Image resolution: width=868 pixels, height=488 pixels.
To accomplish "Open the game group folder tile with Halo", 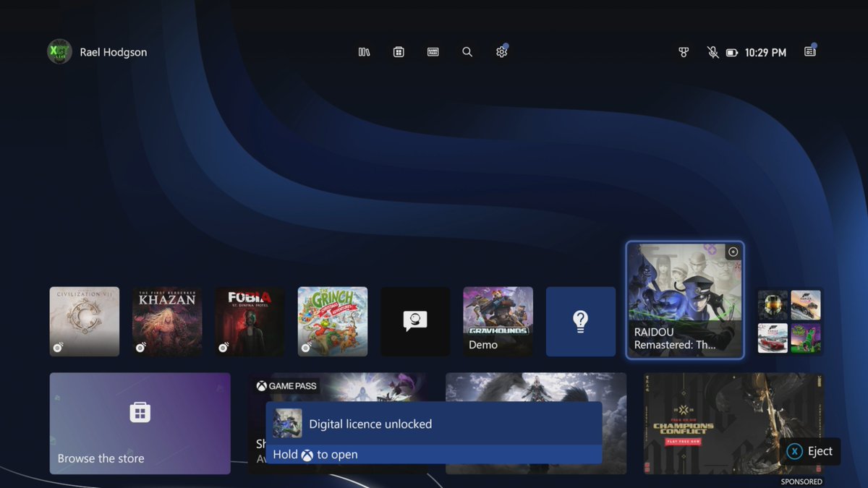I will coord(789,322).
